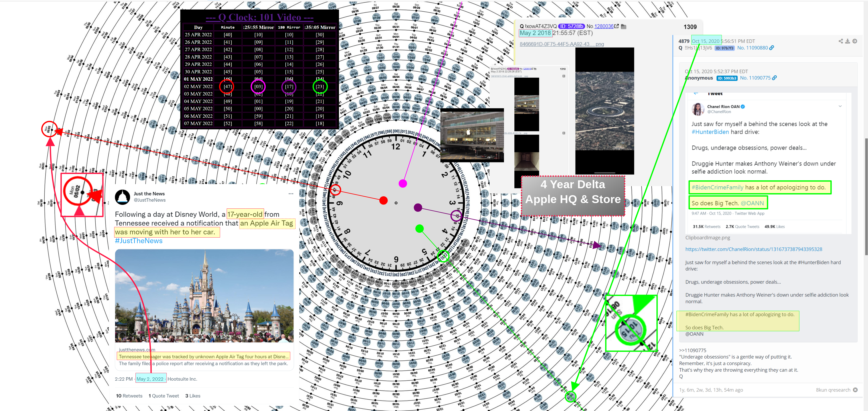Open the Apple store thumbnail in post 1310
Image resolution: width=868 pixels, height=411 pixels.
click(527, 104)
